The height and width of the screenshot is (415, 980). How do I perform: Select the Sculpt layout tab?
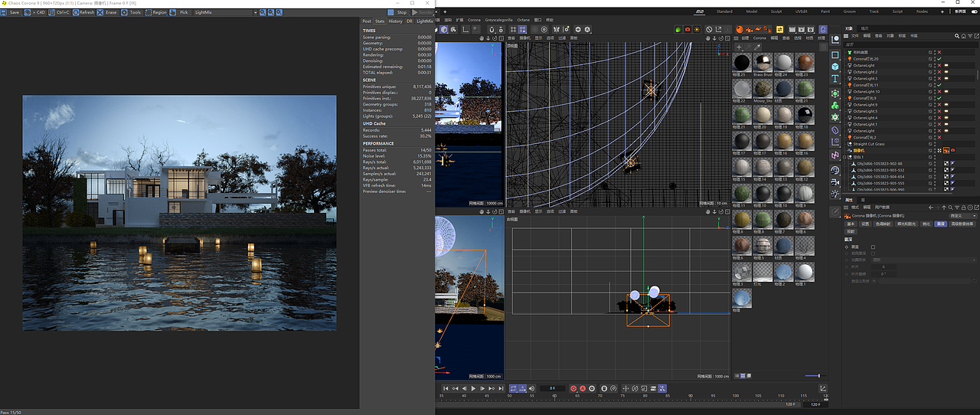click(x=776, y=11)
